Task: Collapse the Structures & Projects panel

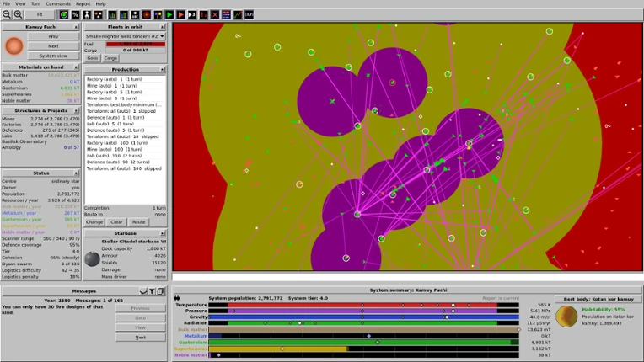Action: (77, 110)
